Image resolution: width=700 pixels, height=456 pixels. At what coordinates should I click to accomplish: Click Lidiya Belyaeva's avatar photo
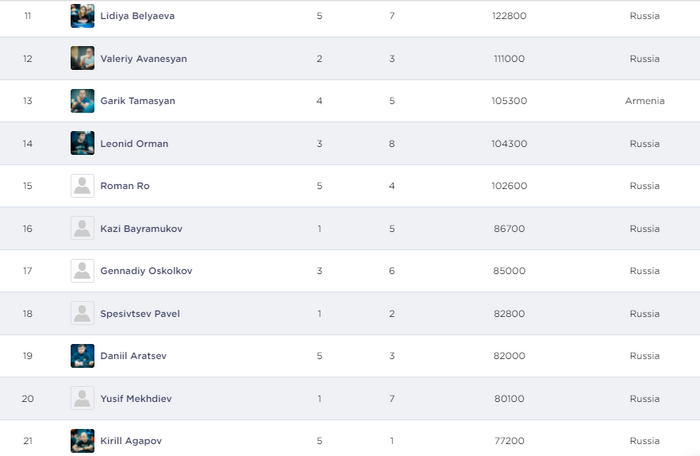[82, 16]
